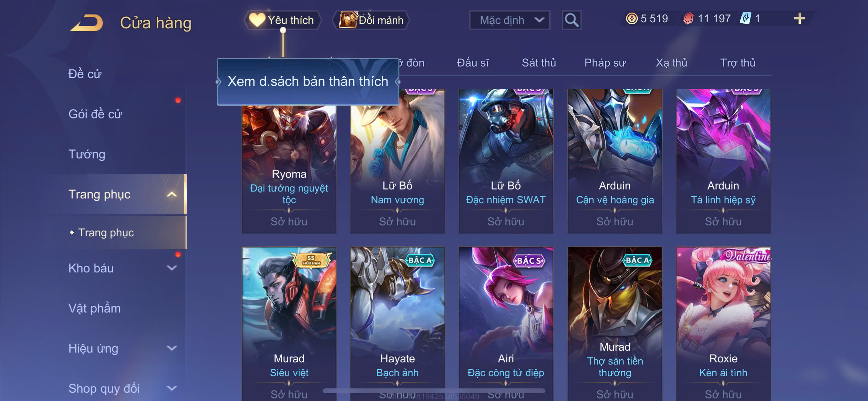Click the horizontal scrollbar at the bottom
This screenshot has width=868, height=401.
tap(434, 391)
